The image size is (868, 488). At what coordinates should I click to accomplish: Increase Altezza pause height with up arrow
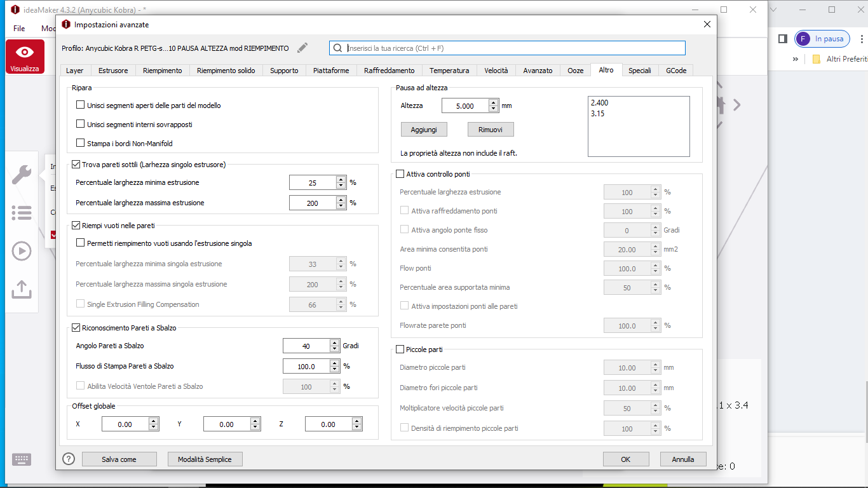pyautogui.click(x=494, y=103)
